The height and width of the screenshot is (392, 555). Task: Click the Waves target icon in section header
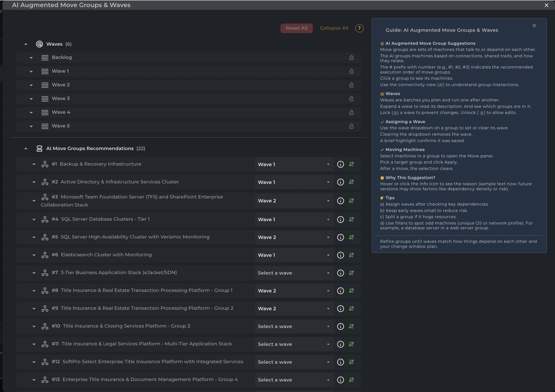(x=40, y=44)
